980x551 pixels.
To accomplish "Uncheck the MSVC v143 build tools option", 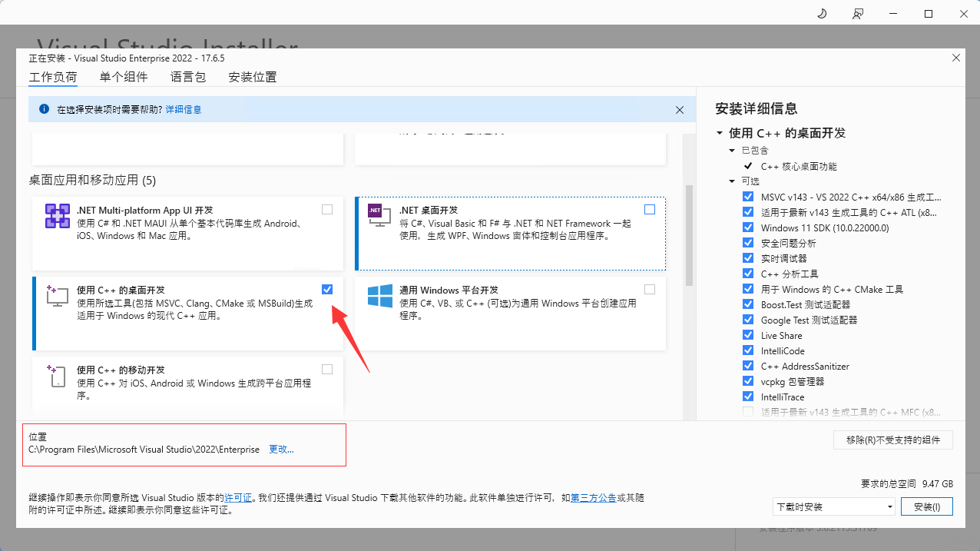I will (x=748, y=197).
